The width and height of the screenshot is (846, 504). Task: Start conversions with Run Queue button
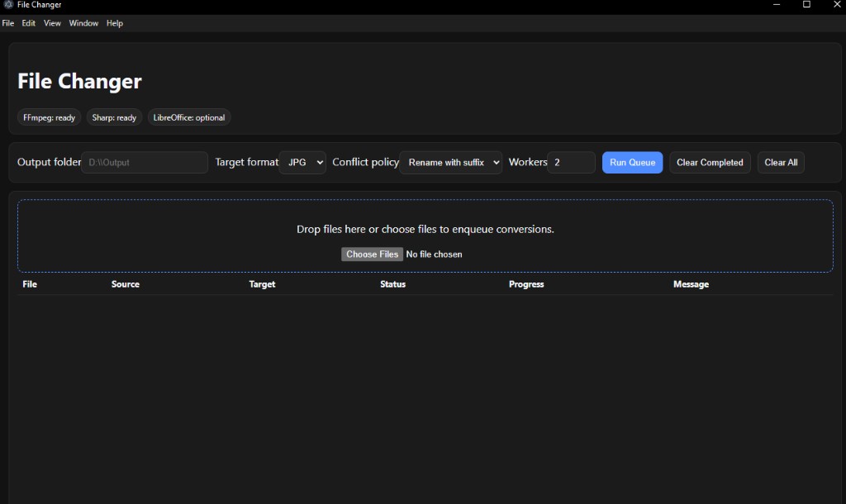(632, 163)
